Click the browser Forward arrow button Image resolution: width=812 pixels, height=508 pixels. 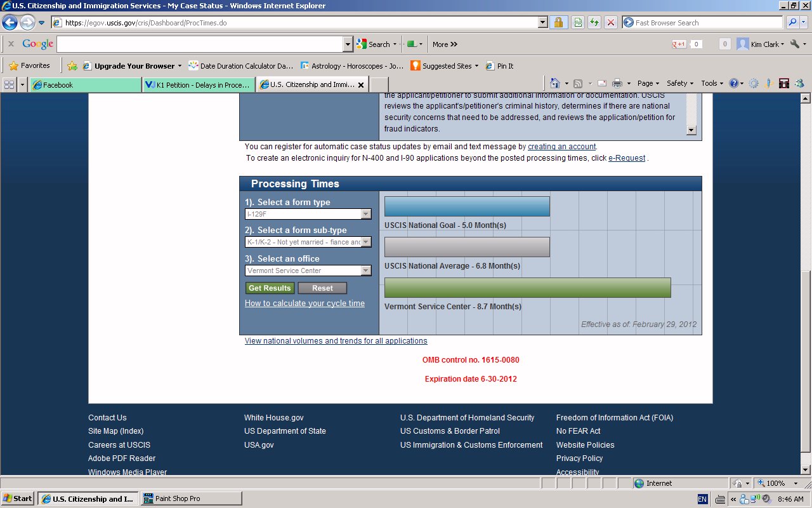click(x=27, y=23)
